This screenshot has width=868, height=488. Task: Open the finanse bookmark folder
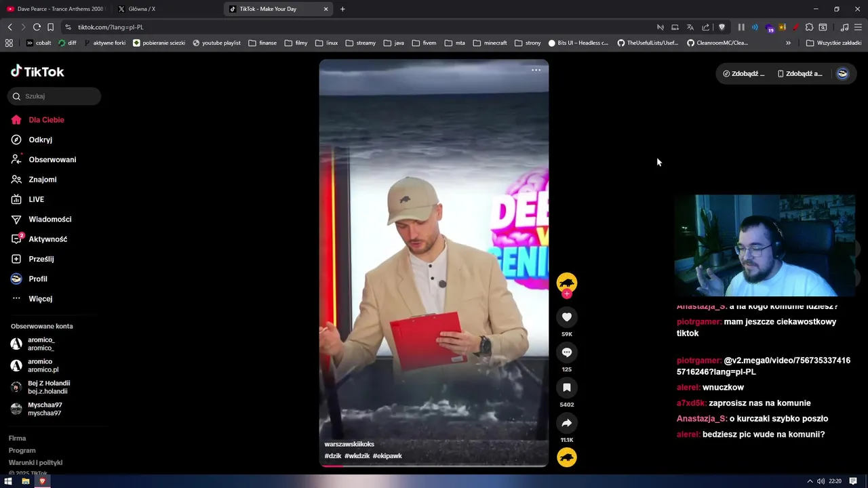(x=262, y=43)
